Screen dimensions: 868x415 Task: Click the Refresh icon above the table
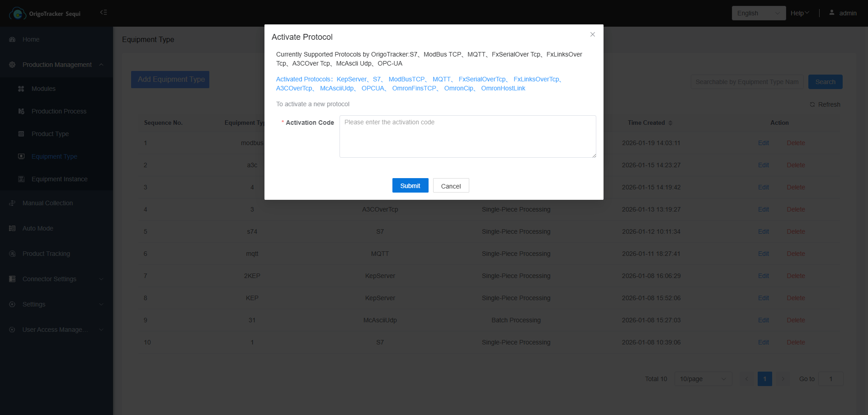point(812,104)
